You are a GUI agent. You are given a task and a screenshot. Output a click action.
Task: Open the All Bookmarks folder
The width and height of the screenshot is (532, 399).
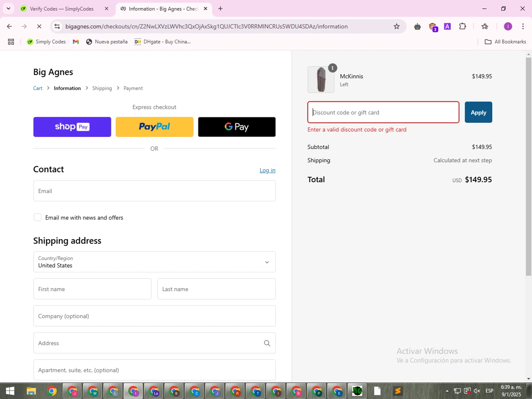(x=505, y=42)
